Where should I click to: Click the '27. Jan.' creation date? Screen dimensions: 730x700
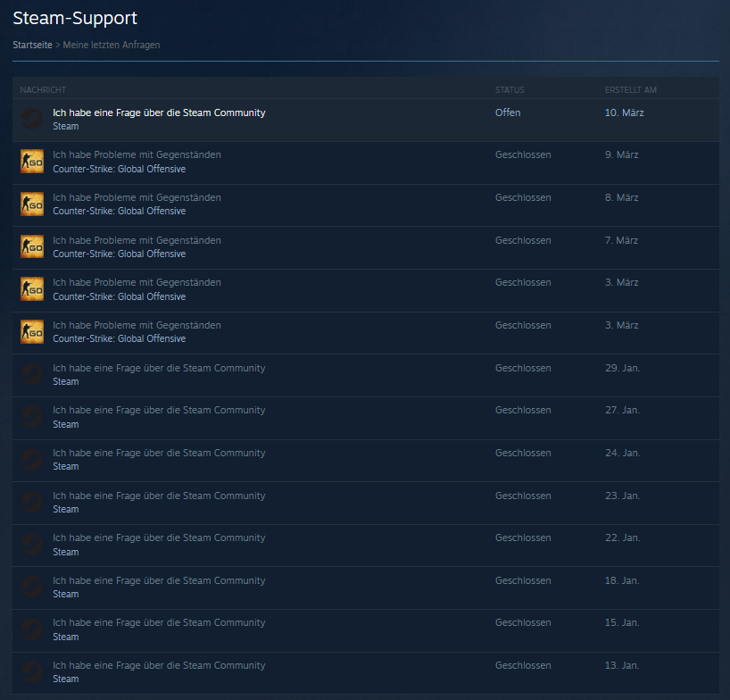[622, 410]
